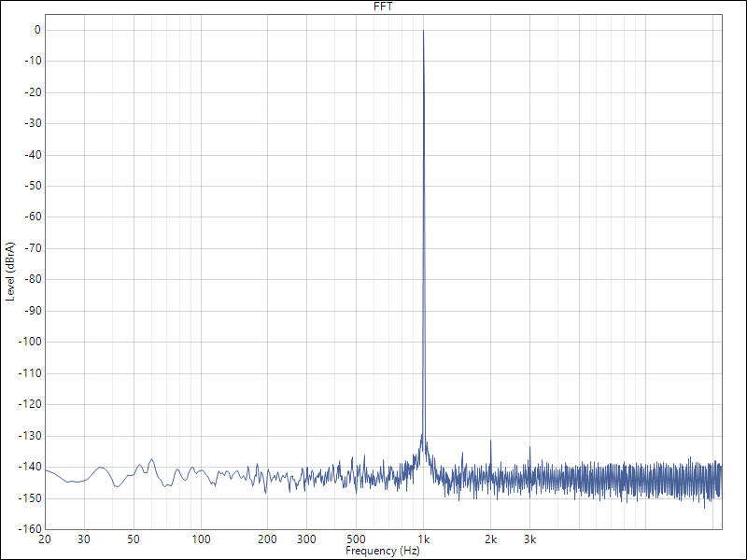Click the -90 level axis value
The width and height of the screenshot is (747, 560).
click(x=33, y=311)
